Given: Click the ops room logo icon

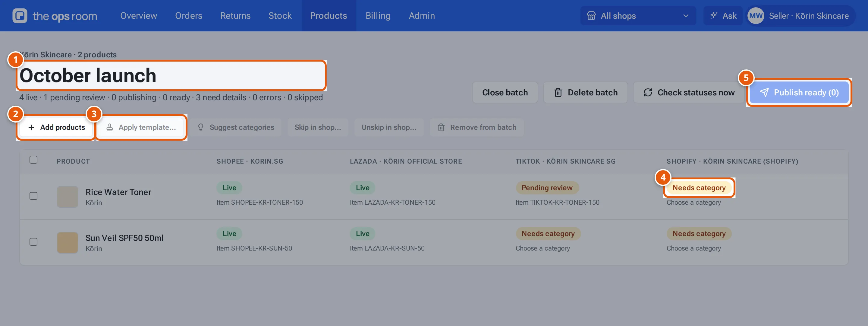Looking at the screenshot, I should [x=20, y=15].
